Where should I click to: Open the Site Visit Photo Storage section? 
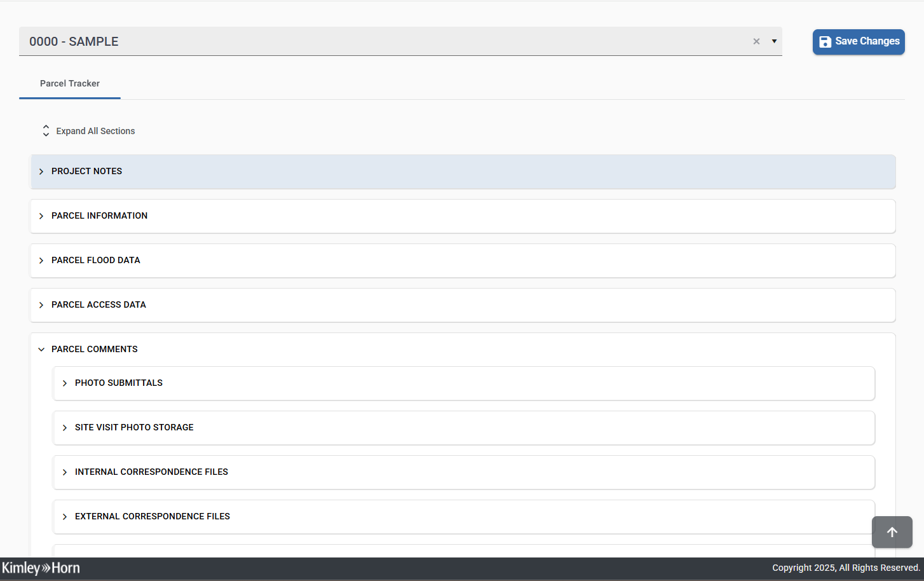tap(134, 428)
